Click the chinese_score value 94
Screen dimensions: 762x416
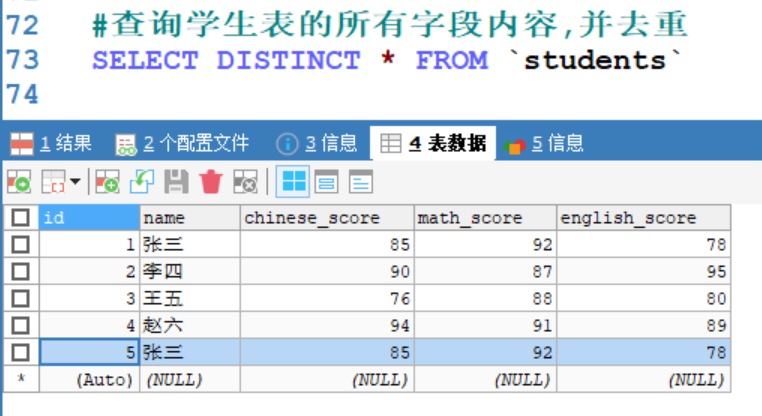tap(327, 326)
